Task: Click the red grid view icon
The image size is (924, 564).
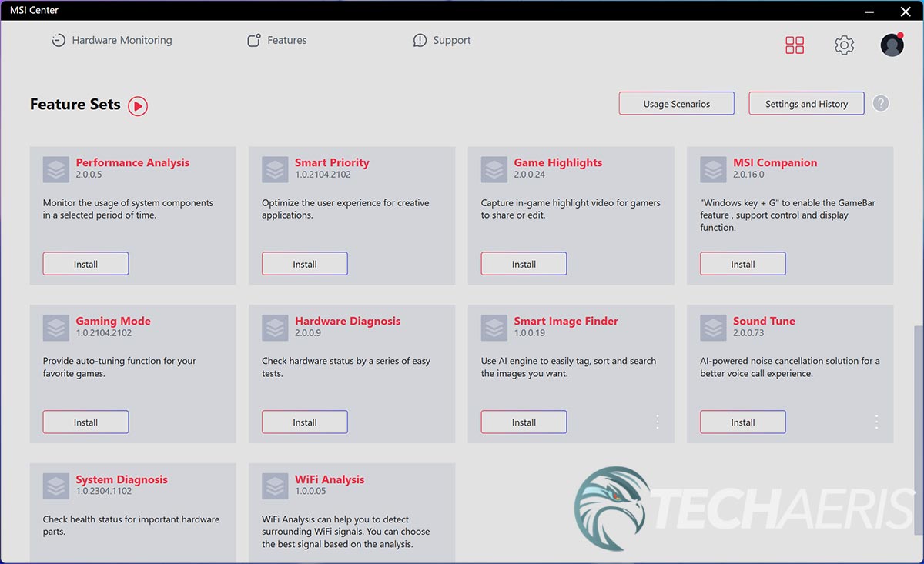Action: (795, 45)
